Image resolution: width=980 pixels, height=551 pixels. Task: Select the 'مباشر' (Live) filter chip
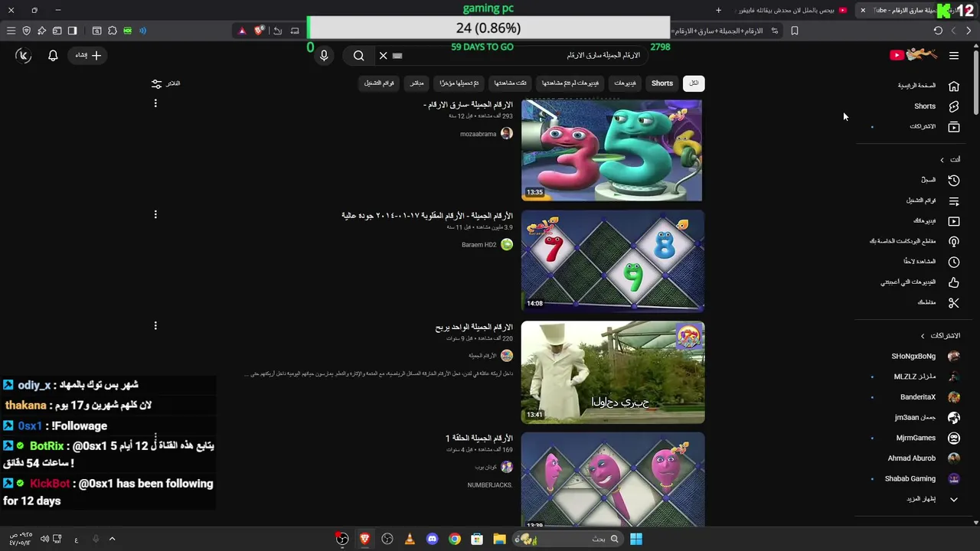416,83
